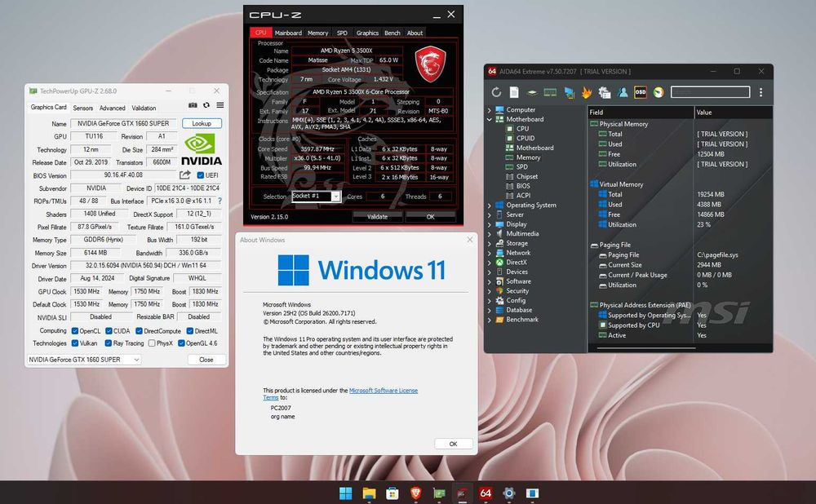The image size is (816, 504).
Task: Open the AIDA64 OSD panel icon
Action: click(x=640, y=92)
